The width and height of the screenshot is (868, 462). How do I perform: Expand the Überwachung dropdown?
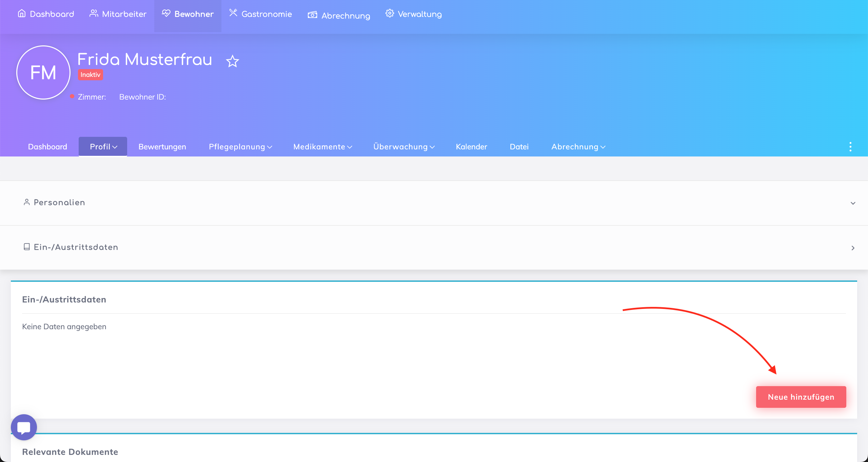coord(403,147)
